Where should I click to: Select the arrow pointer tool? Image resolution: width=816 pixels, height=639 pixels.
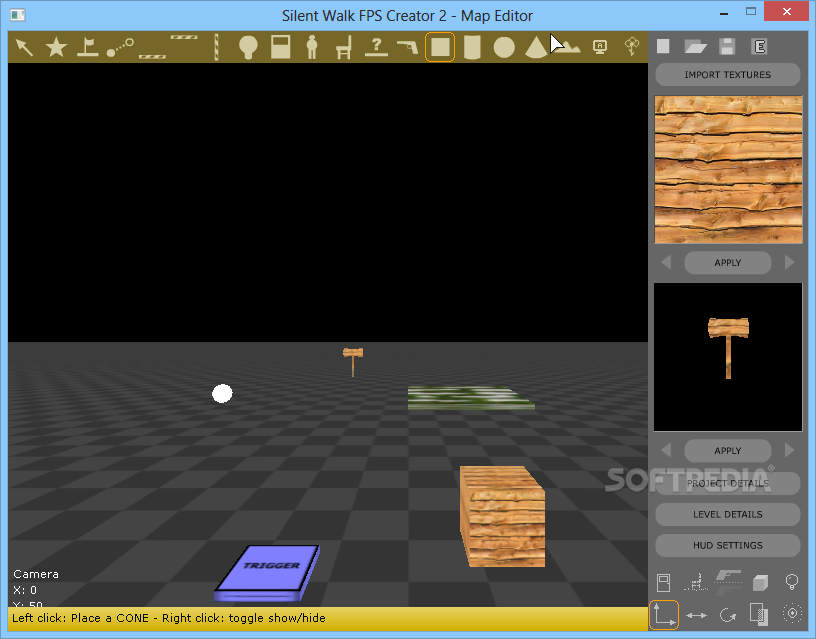24,47
